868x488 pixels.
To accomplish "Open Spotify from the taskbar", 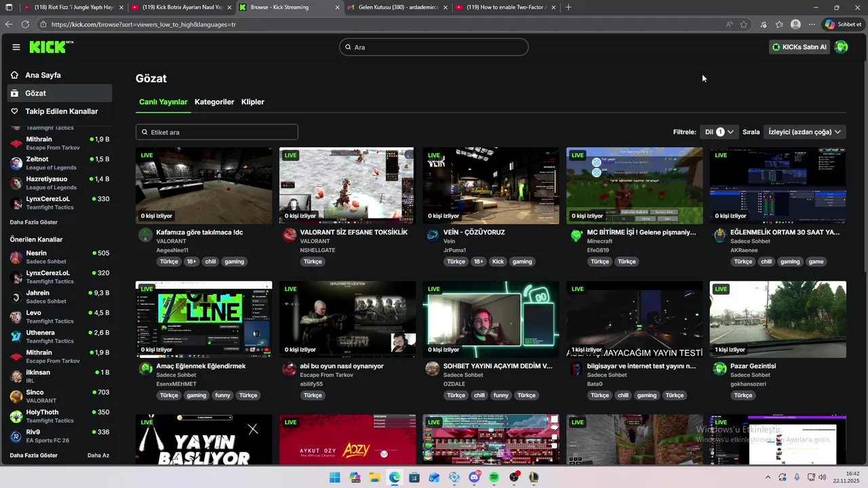I will click(x=494, y=478).
